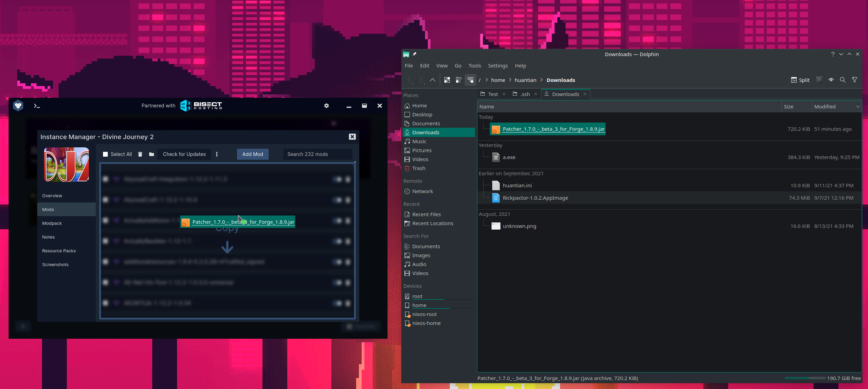This screenshot has height=389, width=868.
Task: Toggle file previews with the eye icon
Action: [x=831, y=80]
